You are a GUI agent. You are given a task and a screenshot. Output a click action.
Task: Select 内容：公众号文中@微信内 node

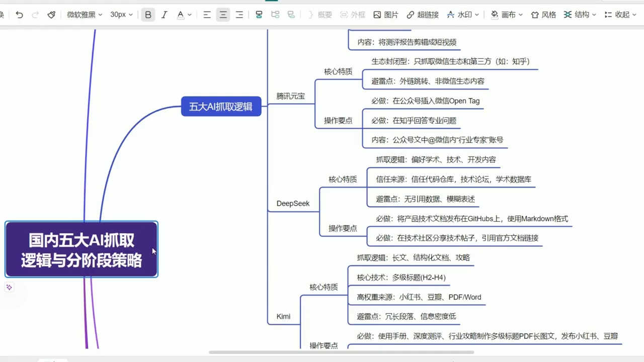(x=438, y=140)
